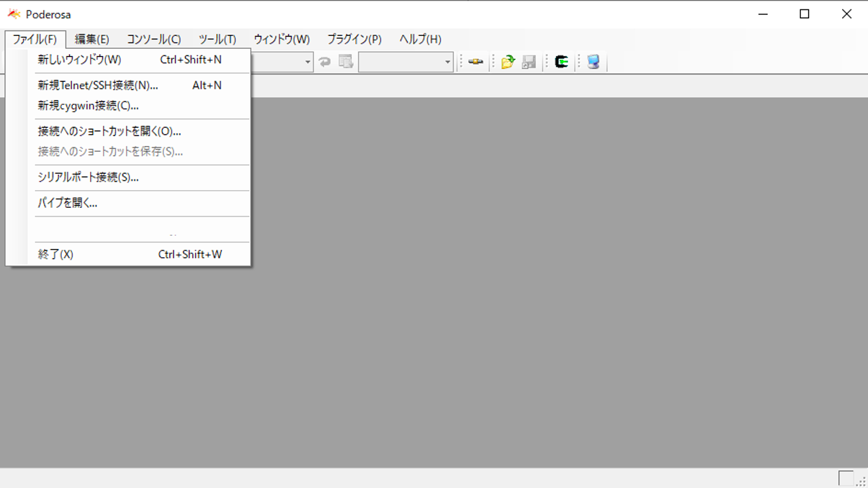Click the grayed save shortcut disk icon

pos(529,62)
